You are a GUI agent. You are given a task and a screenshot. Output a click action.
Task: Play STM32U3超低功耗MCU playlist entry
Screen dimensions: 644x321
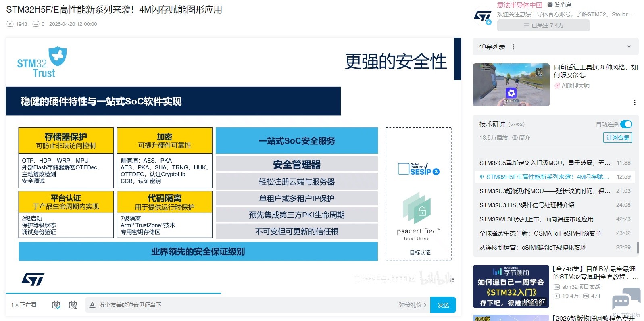(555, 191)
